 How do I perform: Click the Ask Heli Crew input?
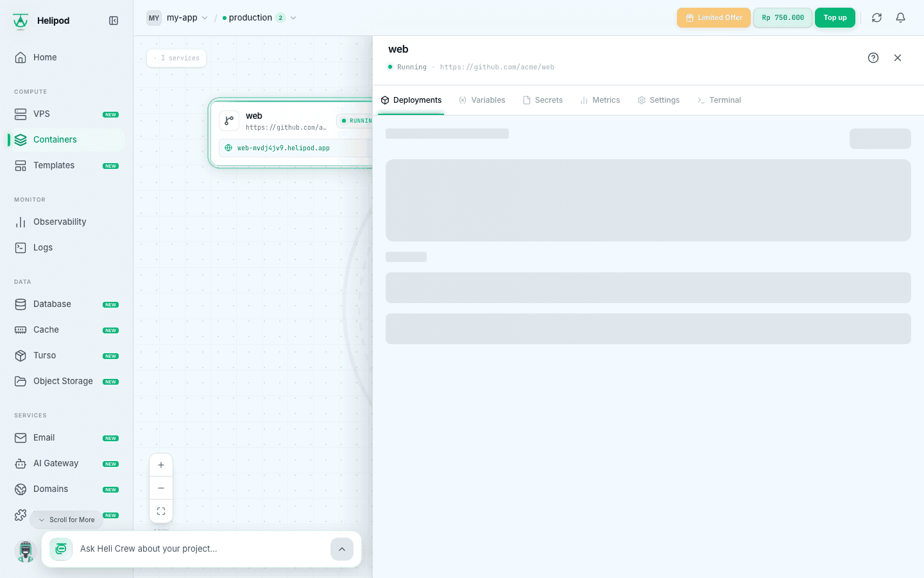pos(201,549)
